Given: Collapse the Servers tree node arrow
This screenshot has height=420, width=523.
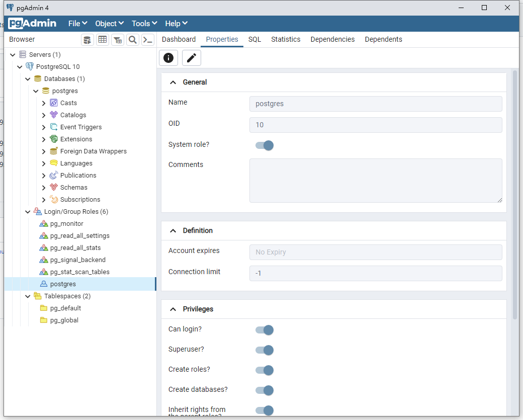Looking at the screenshot, I should point(13,55).
